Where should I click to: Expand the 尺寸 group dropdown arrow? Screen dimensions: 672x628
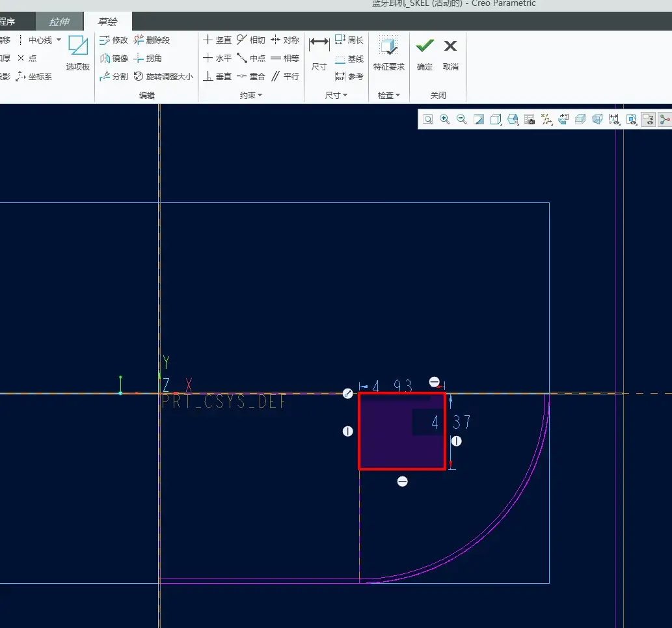[x=336, y=95]
